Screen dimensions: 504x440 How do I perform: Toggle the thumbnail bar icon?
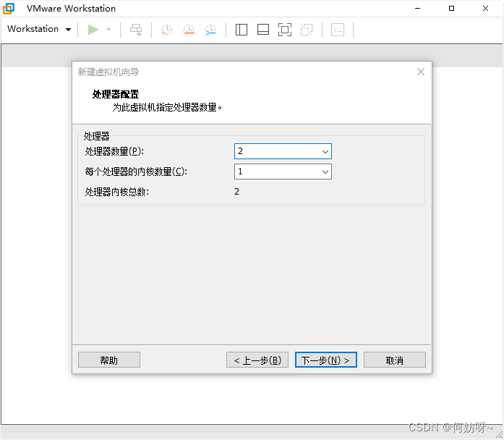[x=263, y=30]
